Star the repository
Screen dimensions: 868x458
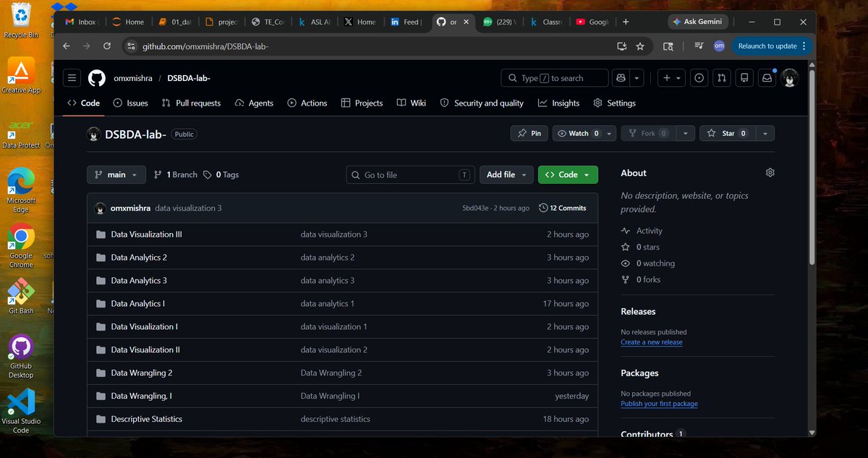pyautogui.click(x=728, y=133)
